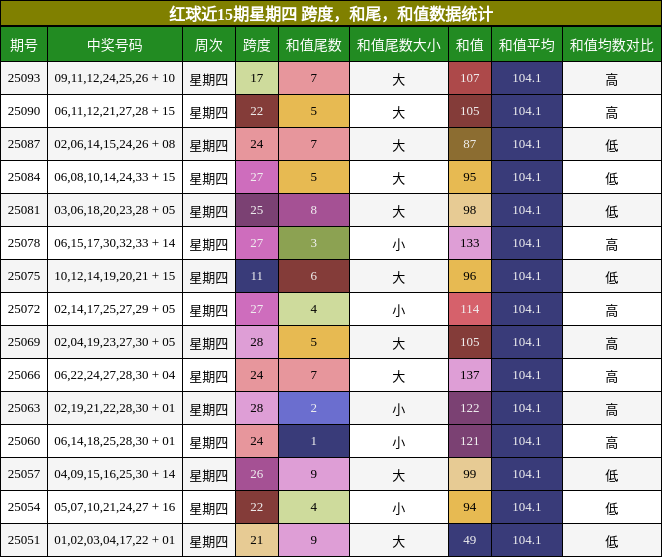Select issue number 25084
662x557 pixels.
tap(24, 177)
